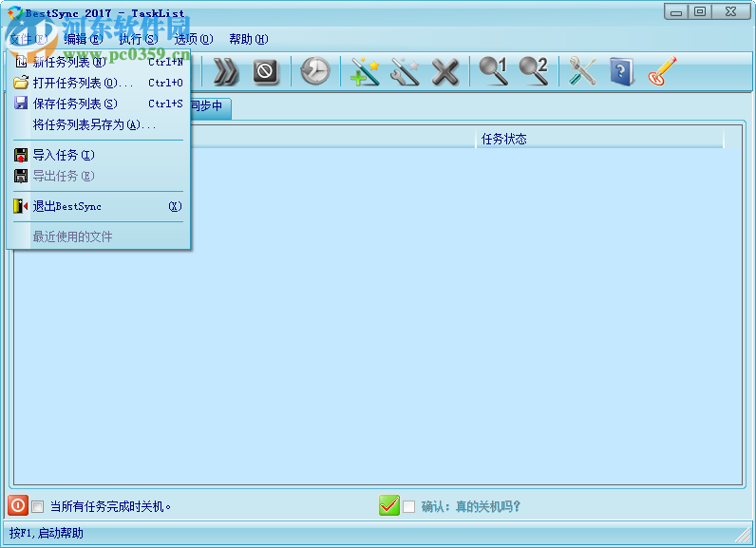Open the 帮助(H) menu
The width and height of the screenshot is (756, 548).
[249, 39]
